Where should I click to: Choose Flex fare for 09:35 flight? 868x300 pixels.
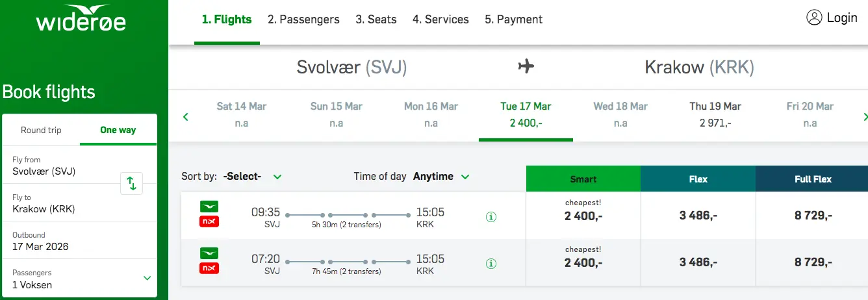698,216
